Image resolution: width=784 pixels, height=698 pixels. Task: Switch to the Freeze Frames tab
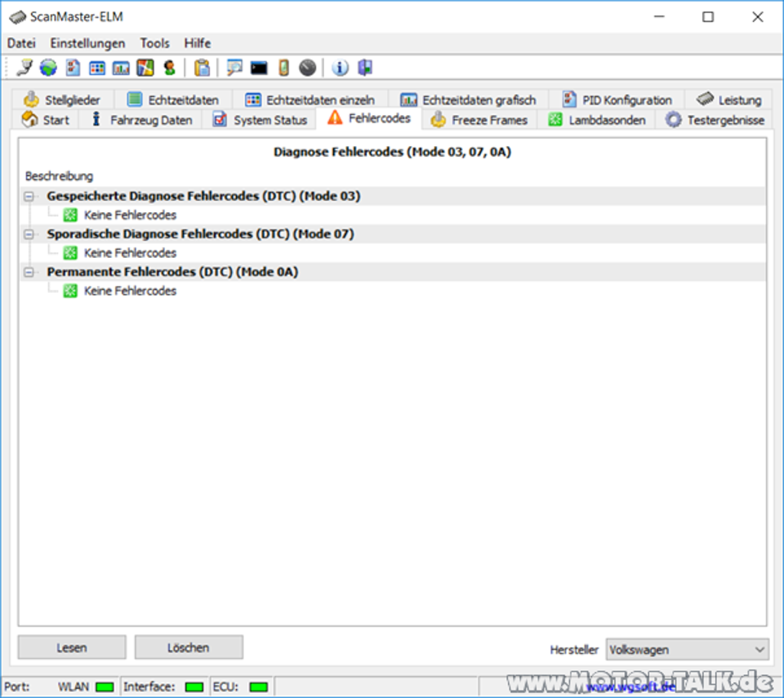480,120
